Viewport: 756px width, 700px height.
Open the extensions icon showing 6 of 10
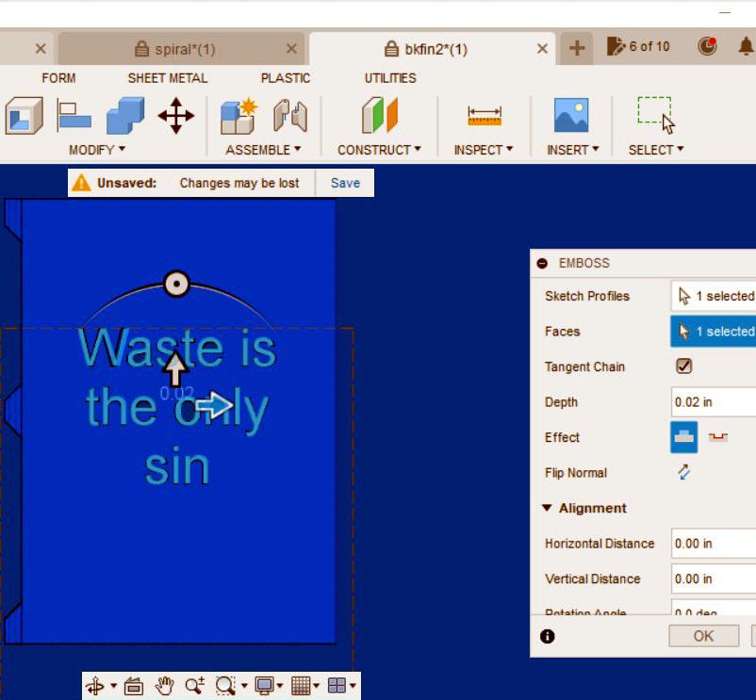pos(638,47)
